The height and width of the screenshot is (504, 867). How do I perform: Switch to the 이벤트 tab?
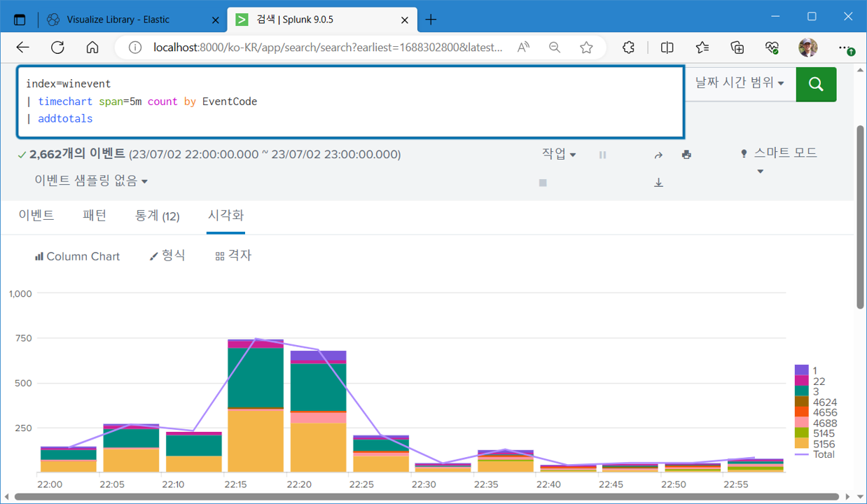click(36, 216)
